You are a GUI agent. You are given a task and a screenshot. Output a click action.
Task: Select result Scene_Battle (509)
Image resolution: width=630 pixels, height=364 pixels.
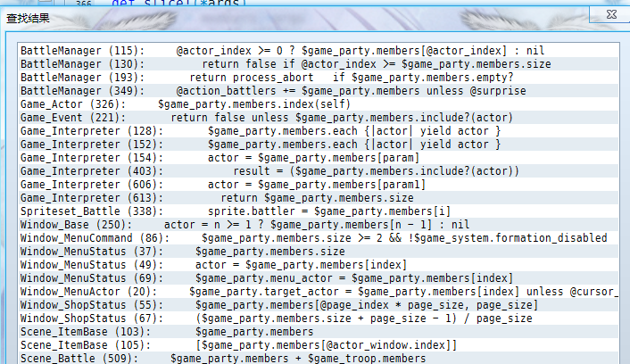pyautogui.click(x=318, y=358)
